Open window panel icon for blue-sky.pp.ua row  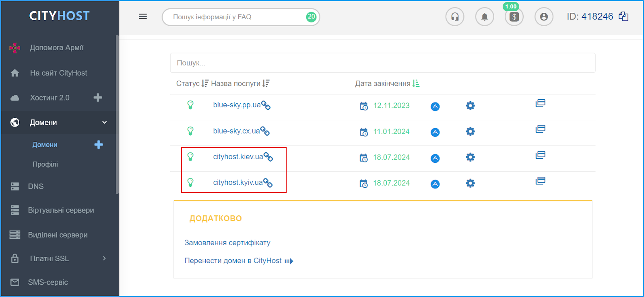[x=541, y=103]
